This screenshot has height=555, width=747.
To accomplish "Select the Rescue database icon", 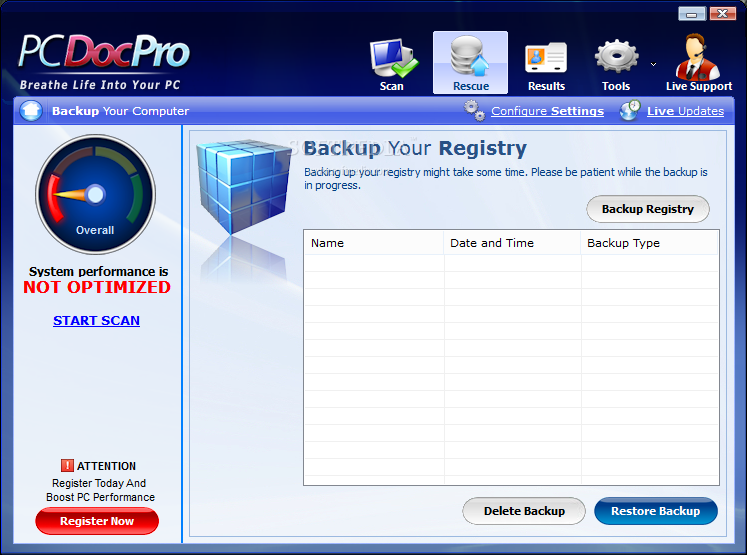I will [470, 57].
